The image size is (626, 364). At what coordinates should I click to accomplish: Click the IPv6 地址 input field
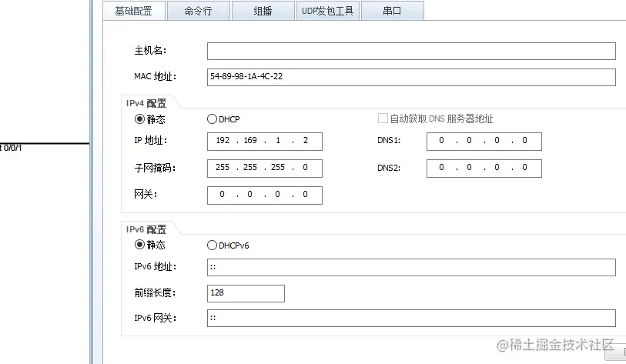(411, 267)
